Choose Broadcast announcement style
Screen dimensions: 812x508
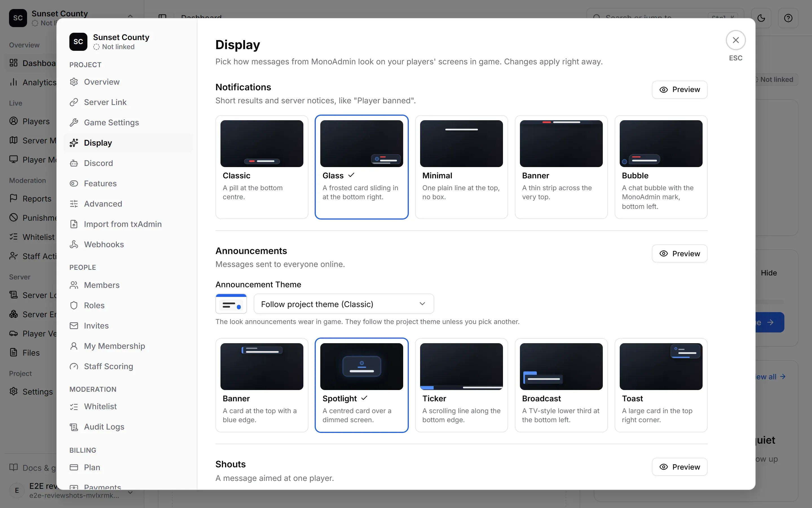tap(561, 385)
